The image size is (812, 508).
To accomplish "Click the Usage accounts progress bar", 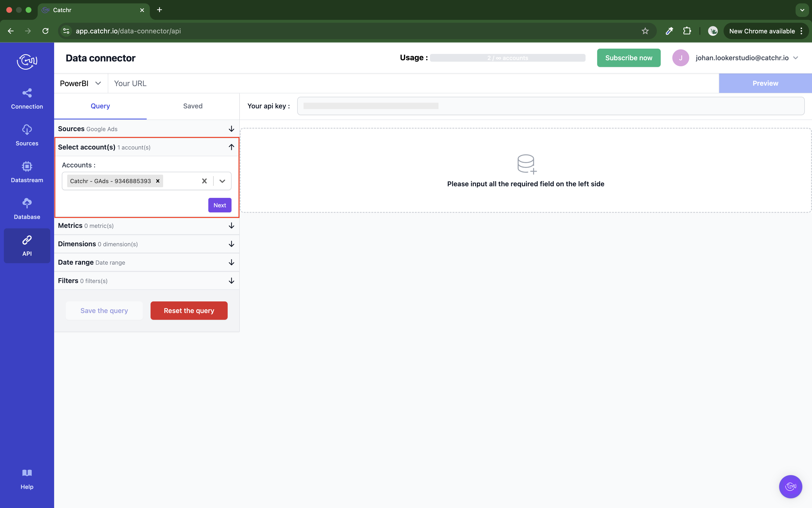I will pos(507,58).
